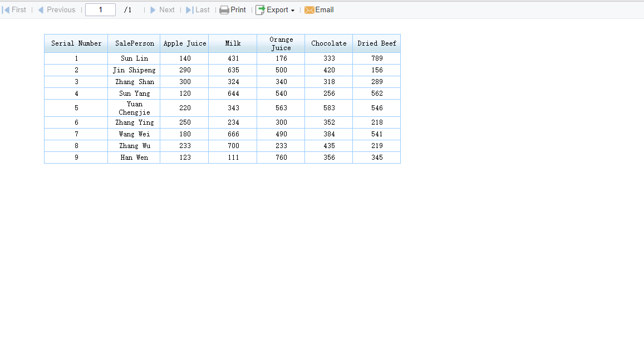Select the Orange Juice column header
This screenshot has width=644, height=354.
[x=281, y=43]
